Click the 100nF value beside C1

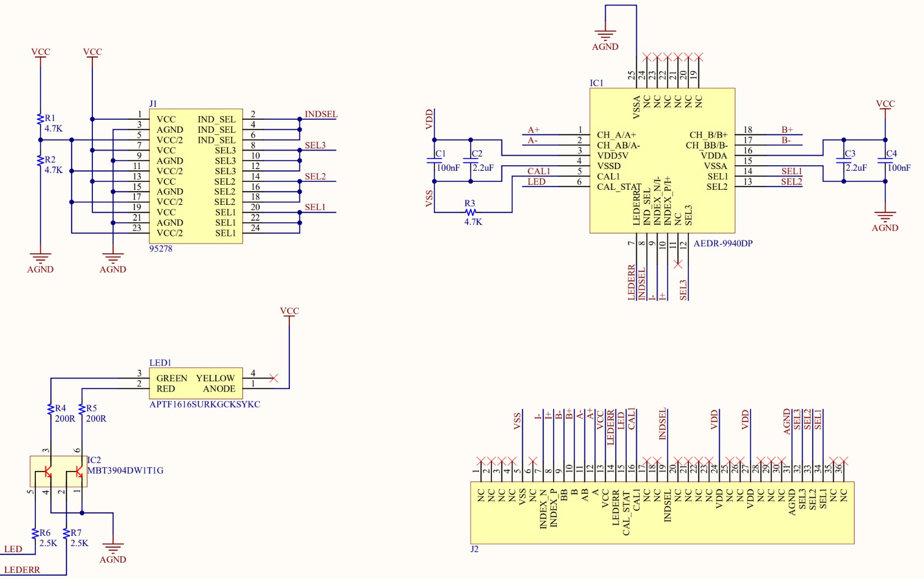pos(448,168)
